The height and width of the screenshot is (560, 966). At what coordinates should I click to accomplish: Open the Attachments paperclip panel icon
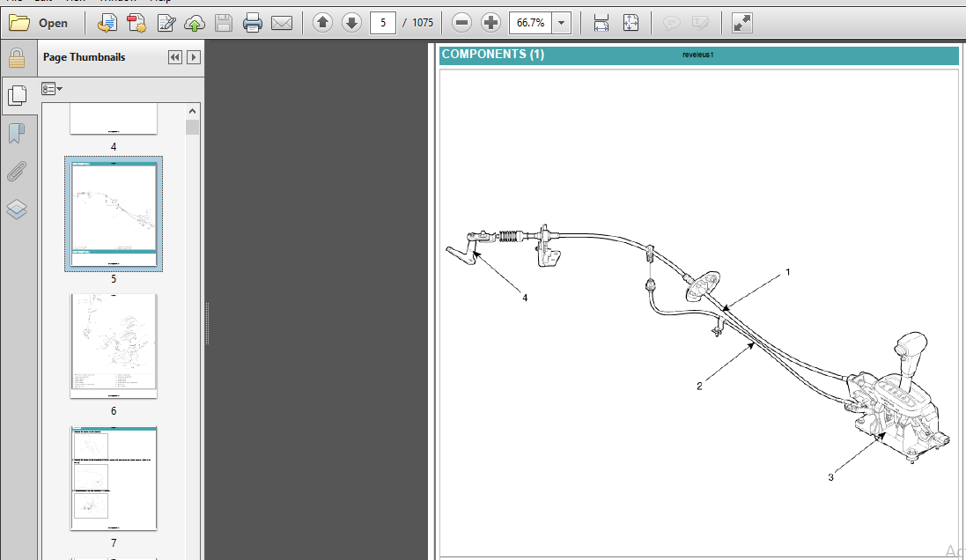coord(17,172)
